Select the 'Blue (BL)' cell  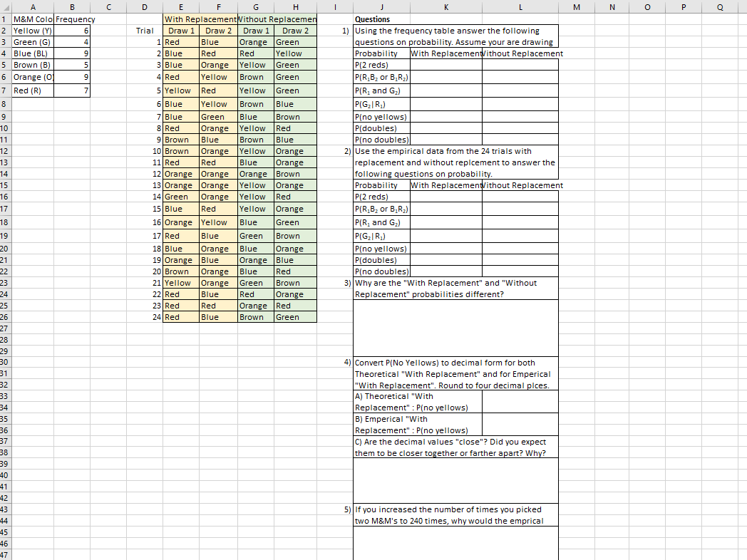33,53
